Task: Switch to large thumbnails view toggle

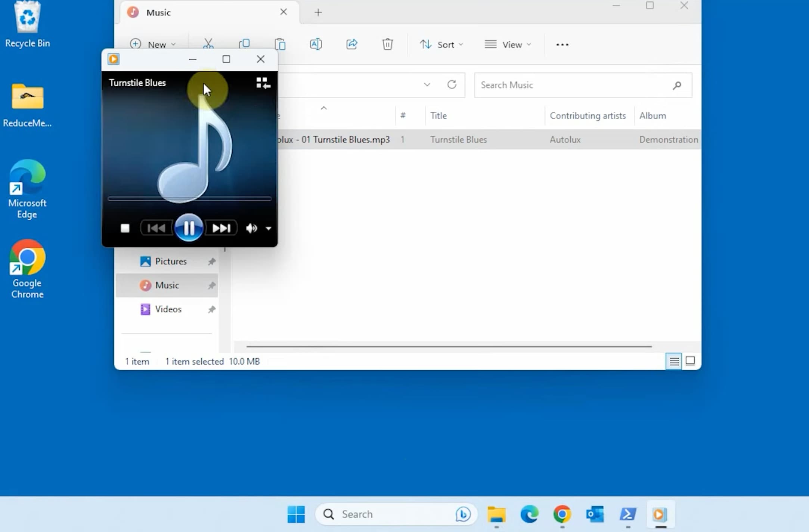Action: (690, 361)
